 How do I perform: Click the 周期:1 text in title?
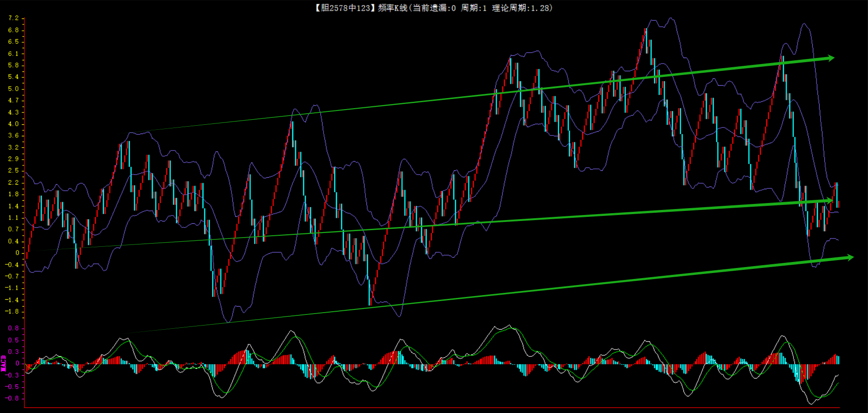[474, 8]
